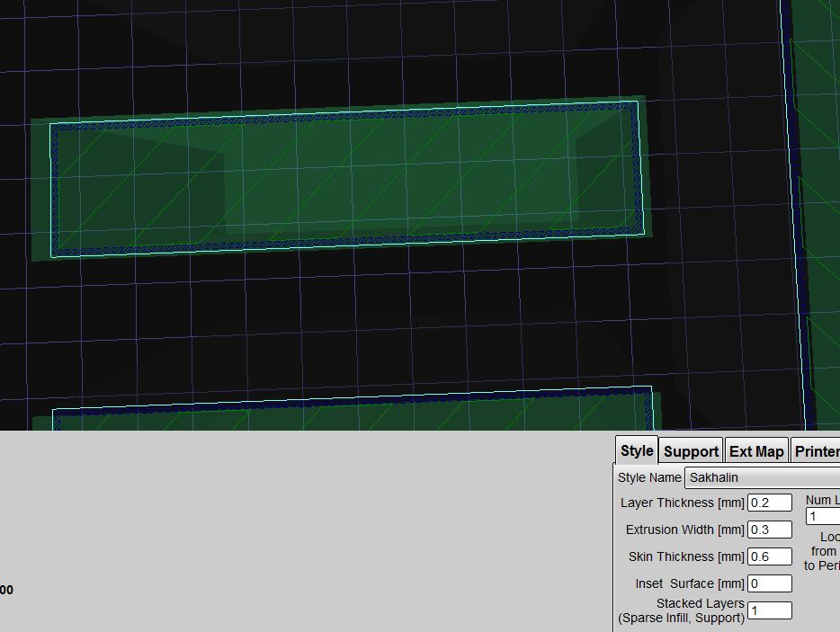
Task: Click the lower sliced part at viewport bottom
Action: click(x=351, y=414)
